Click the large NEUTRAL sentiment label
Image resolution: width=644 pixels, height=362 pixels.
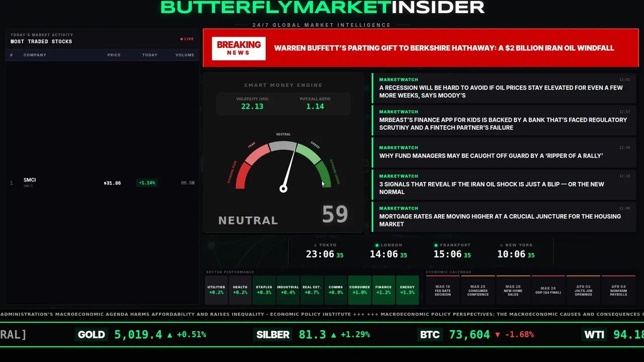pos(248,220)
